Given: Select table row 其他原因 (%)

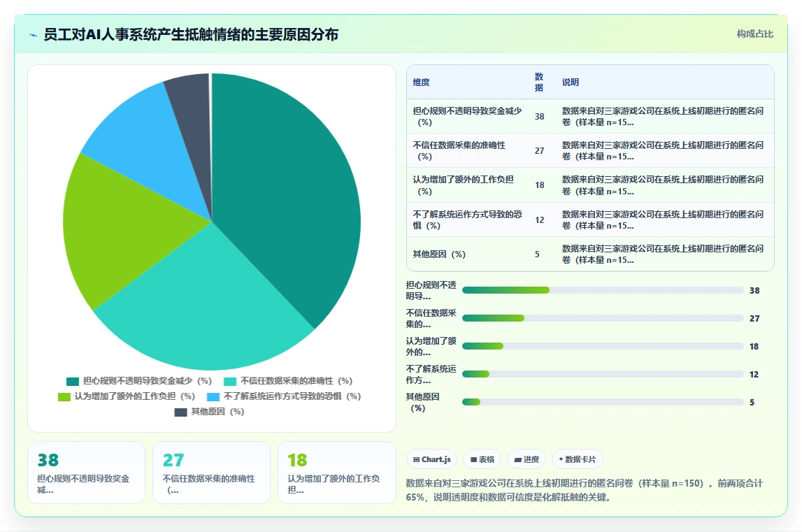Looking at the screenshot, I should click(x=590, y=254).
